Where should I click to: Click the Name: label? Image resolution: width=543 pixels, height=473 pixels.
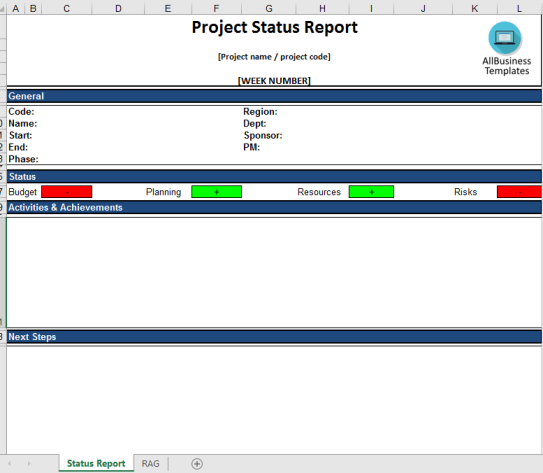point(23,124)
